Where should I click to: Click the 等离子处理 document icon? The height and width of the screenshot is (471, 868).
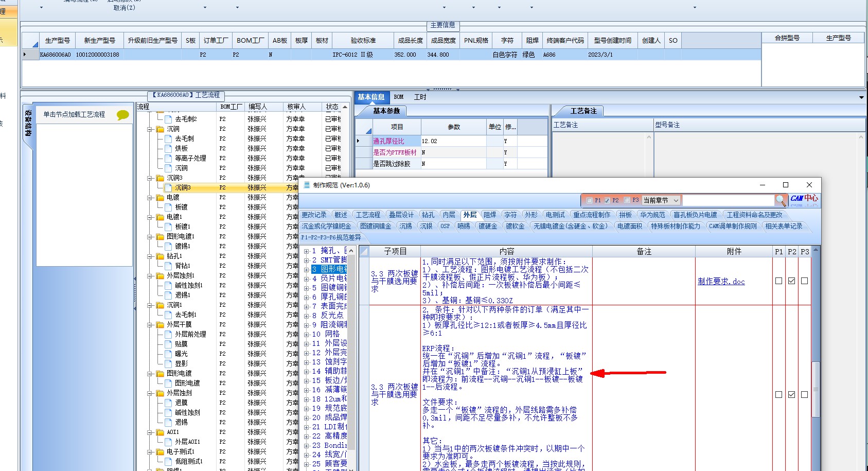click(x=168, y=158)
